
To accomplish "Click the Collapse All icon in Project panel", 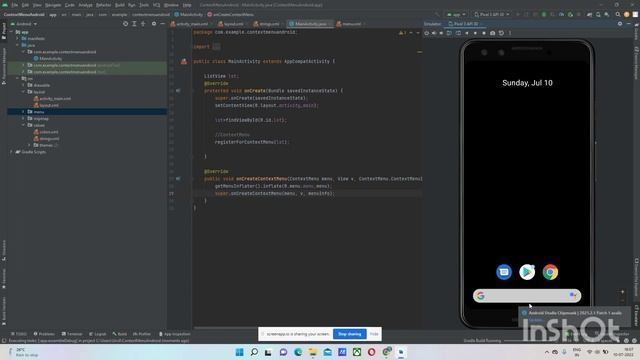I will click(x=143, y=24).
